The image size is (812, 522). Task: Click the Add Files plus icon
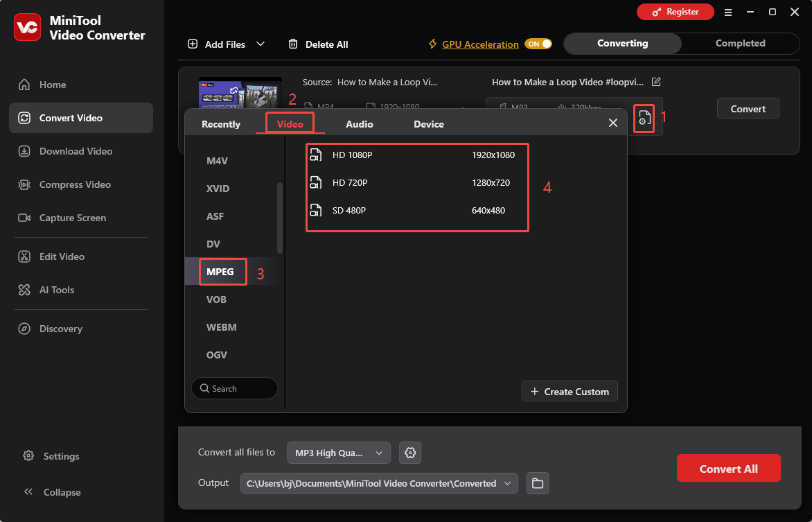193,44
